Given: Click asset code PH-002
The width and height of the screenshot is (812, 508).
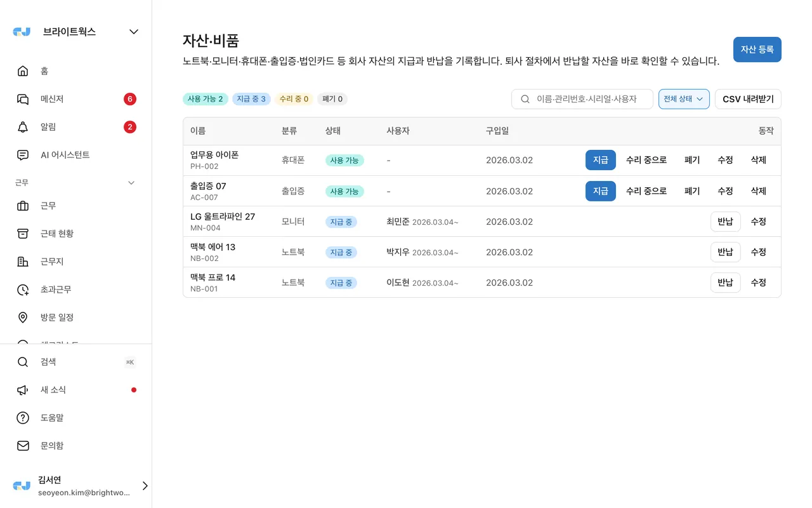Looking at the screenshot, I should coord(204,166).
